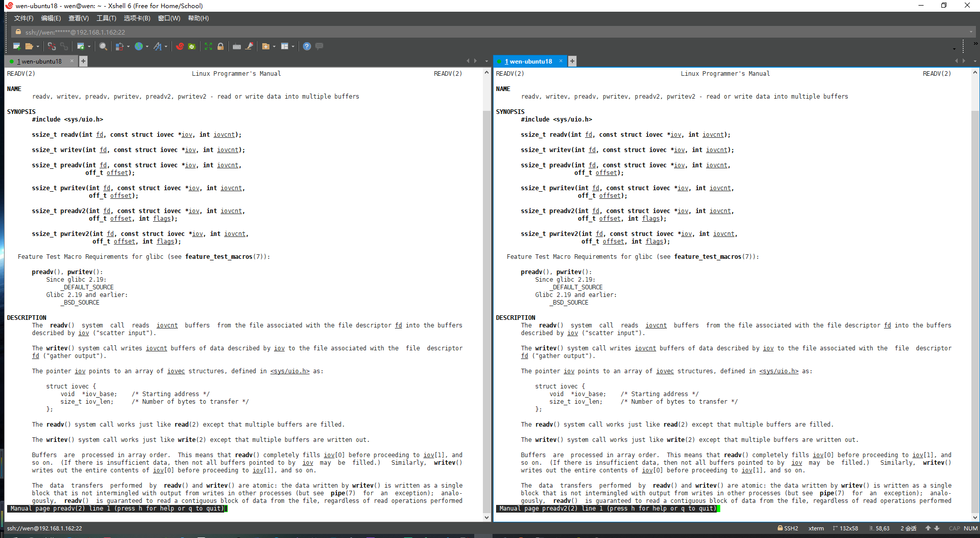The image size is (980, 538).
Task: Create a new tab with the + button
Action: coord(572,61)
